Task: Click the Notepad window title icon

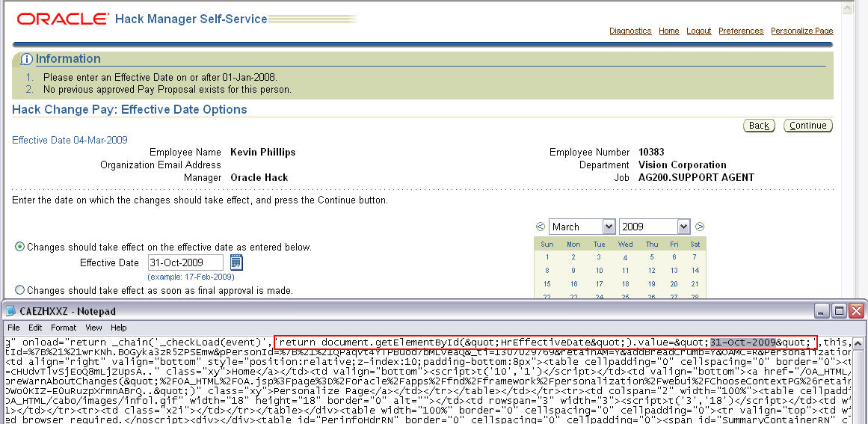Action: (11, 311)
